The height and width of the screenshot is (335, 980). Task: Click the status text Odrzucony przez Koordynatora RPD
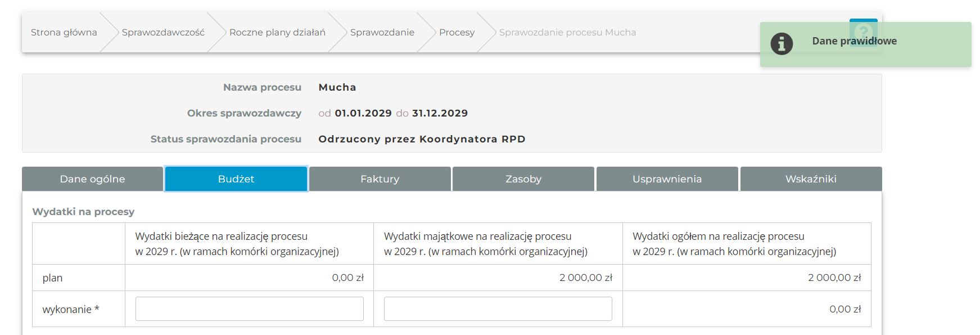[x=422, y=139]
